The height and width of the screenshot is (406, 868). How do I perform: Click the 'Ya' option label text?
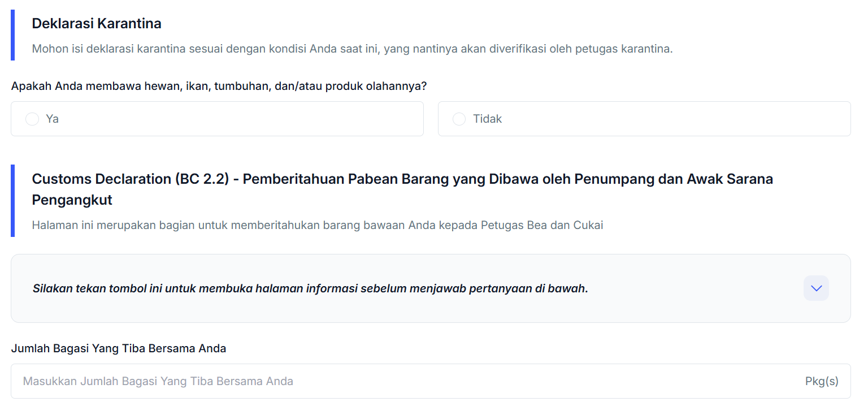tap(53, 119)
